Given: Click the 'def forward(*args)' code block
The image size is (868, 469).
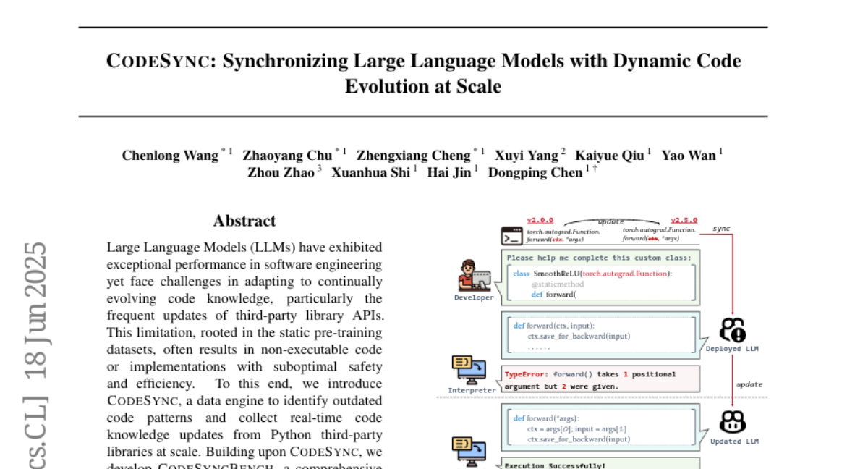Looking at the screenshot, I should [600, 428].
